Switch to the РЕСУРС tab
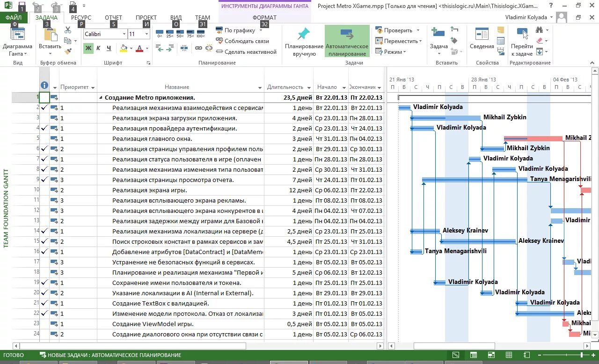599x364 pixels. click(x=81, y=17)
